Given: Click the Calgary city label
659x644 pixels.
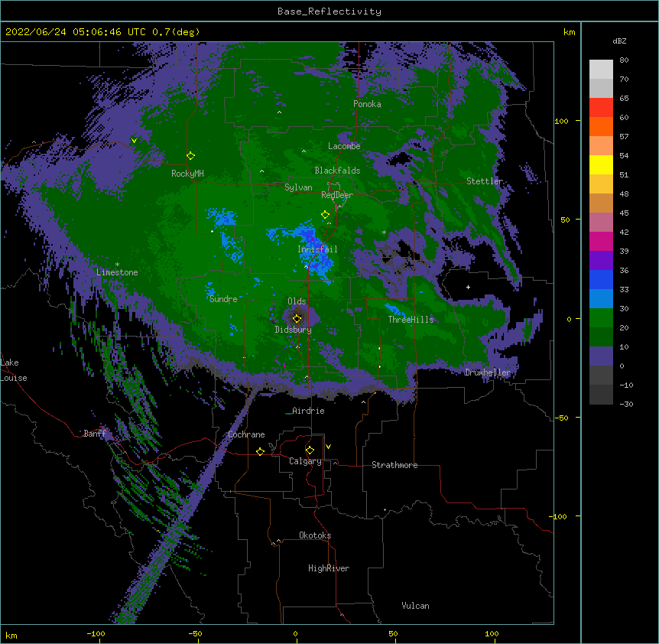Looking at the screenshot, I should click(305, 461).
